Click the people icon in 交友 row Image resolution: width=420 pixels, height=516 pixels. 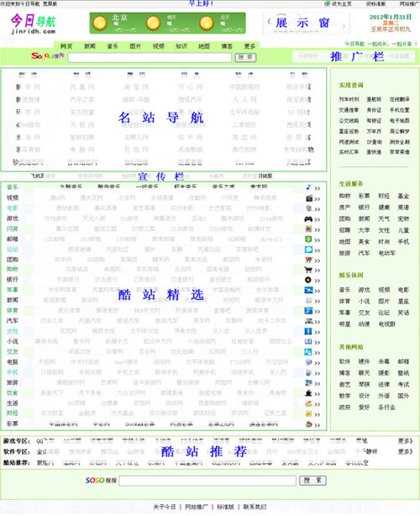tap(308, 352)
